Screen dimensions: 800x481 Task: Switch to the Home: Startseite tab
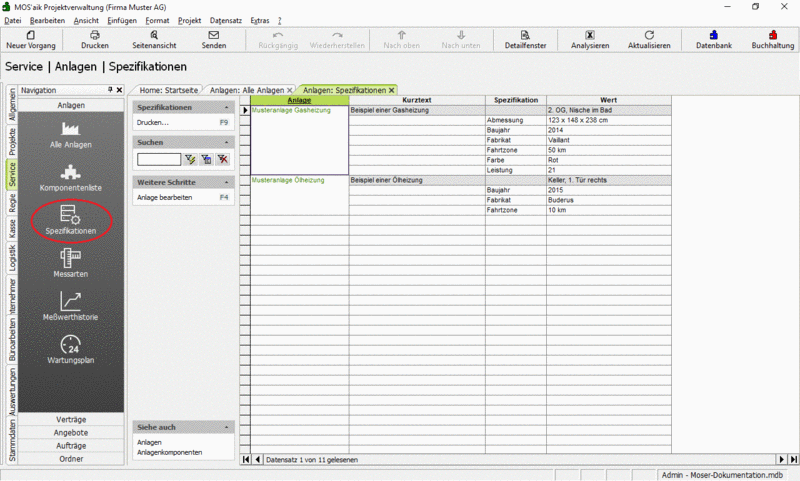[x=168, y=90]
